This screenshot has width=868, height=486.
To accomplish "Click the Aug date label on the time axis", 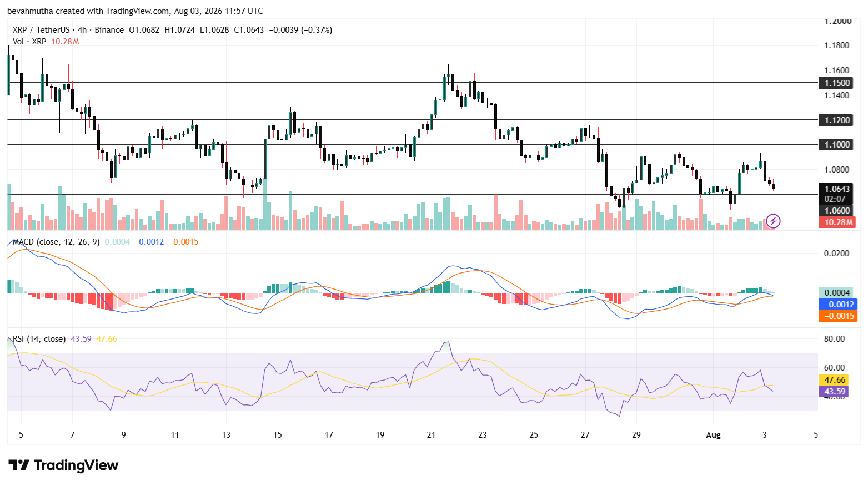I will tap(713, 435).
